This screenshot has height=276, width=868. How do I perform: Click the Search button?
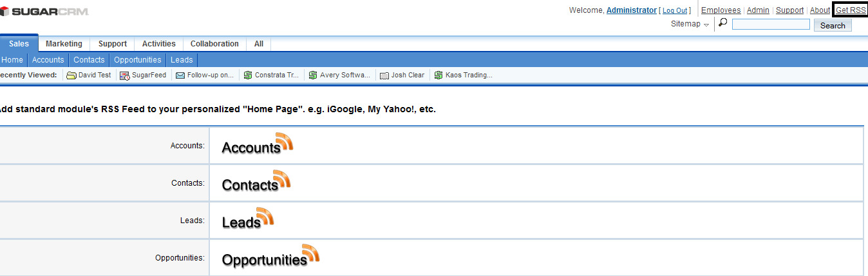click(x=833, y=25)
